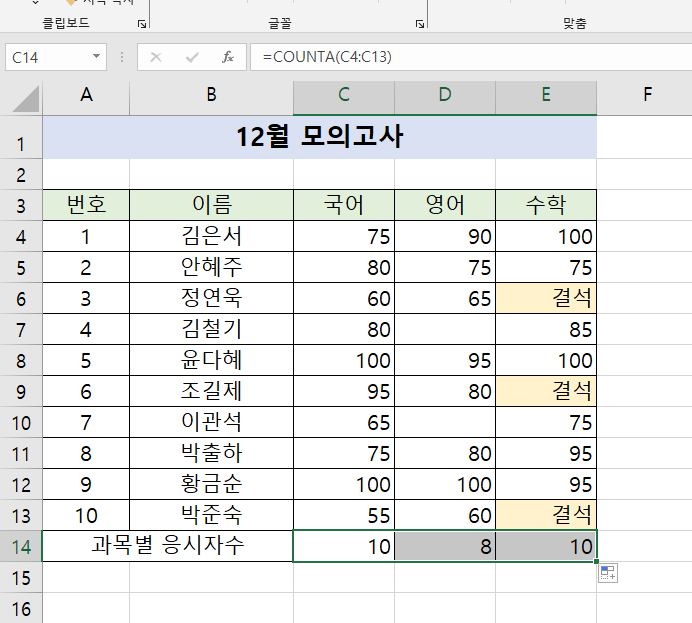Open the Clipboard group dialog launcher
This screenshot has height=623, width=692.
coord(142,24)
